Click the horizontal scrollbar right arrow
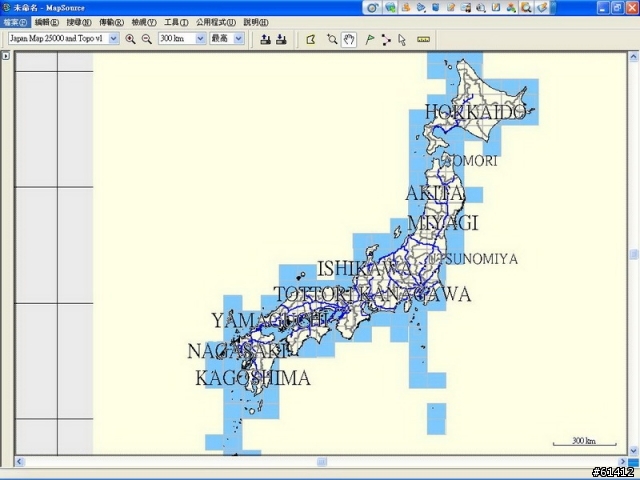Screen dimensions: 640x480 coord(622,462)
